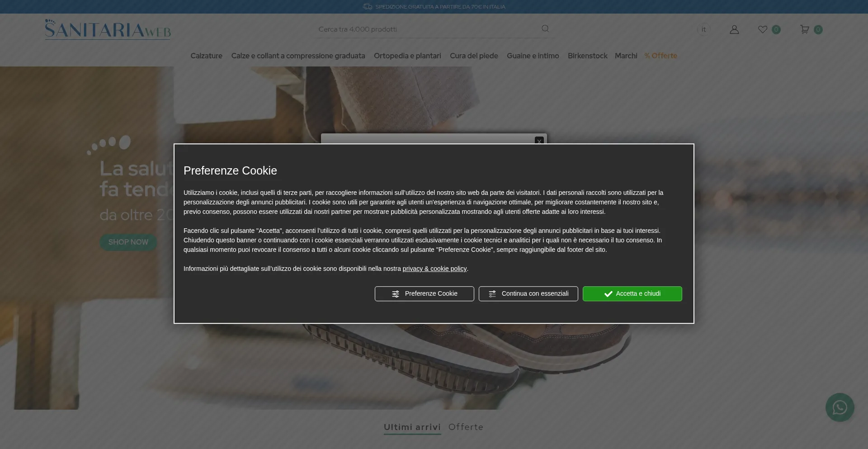Go to Birkenstock category
Image resolution: width=868 pixels, height=449 pixels.
pyautogui.click(x=587, y=56)
